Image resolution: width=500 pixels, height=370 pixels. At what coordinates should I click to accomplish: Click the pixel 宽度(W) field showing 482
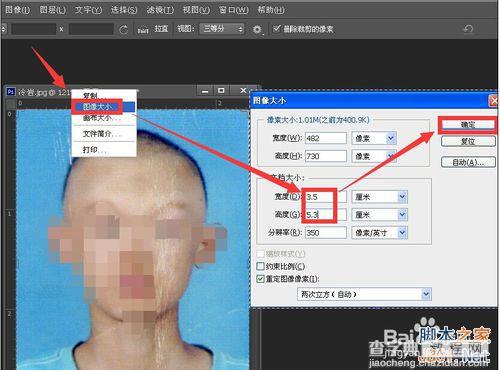pos(326,138)
